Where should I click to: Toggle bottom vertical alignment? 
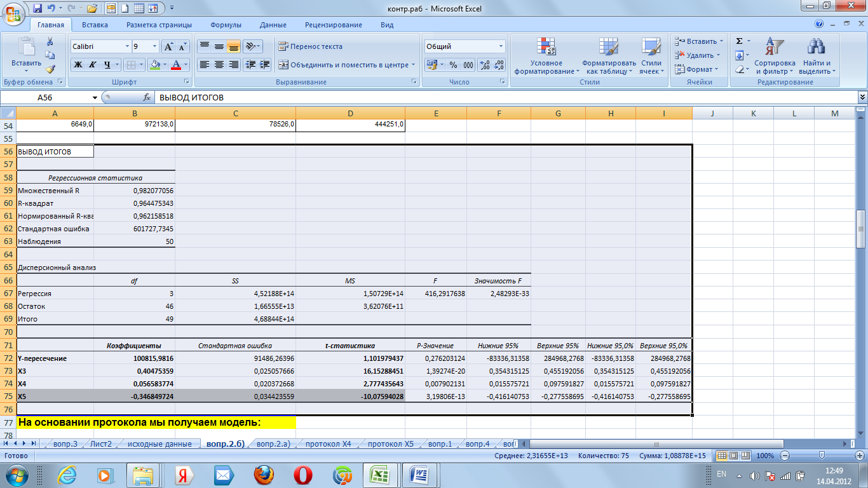click(233, 46)
